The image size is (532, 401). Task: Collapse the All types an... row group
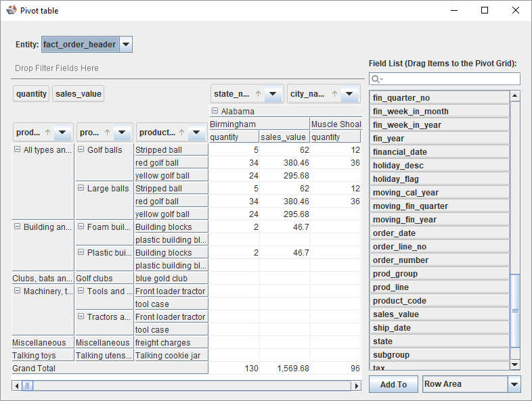click(x=17, y=150)
